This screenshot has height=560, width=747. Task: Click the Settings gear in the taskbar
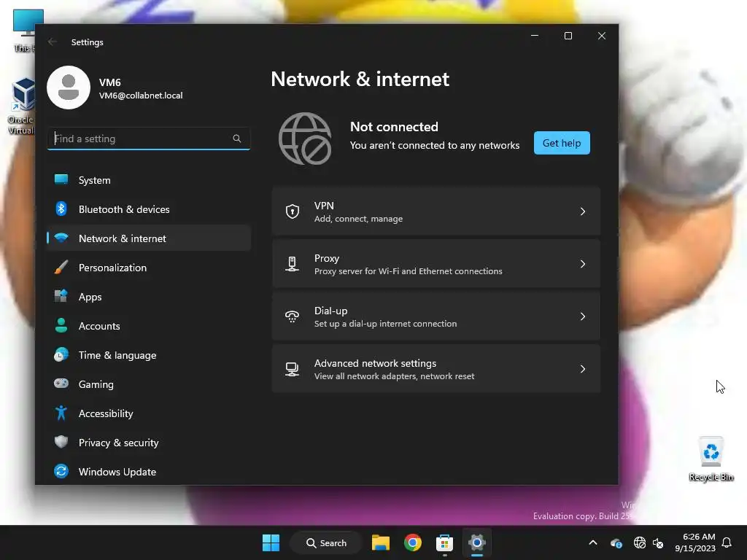tap(476, 542)
